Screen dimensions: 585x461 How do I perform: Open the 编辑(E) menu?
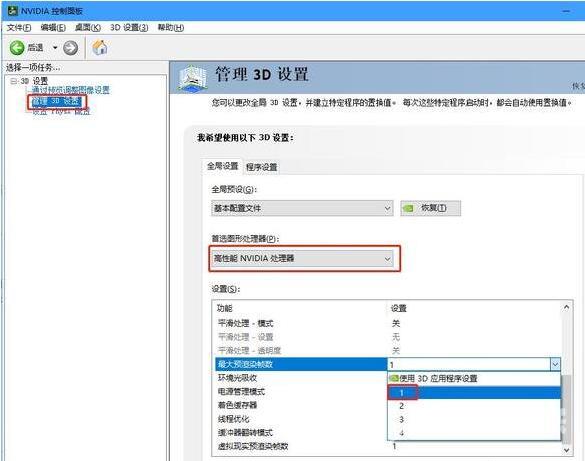pyautogui.click(x=53, y=28)
